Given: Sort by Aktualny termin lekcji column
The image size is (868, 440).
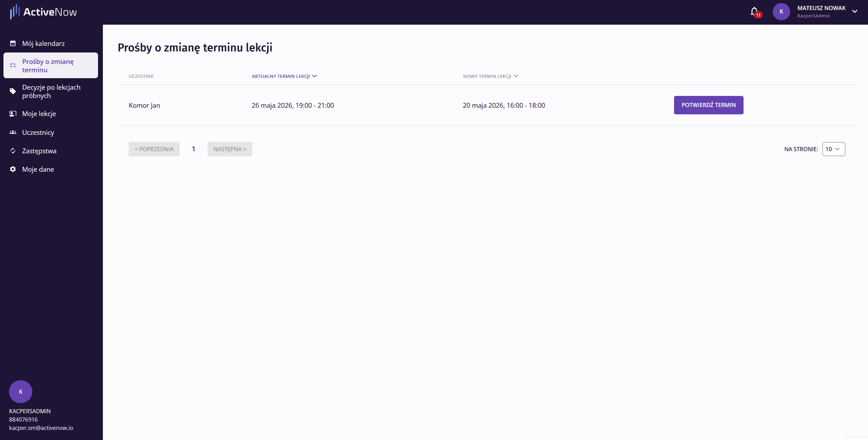Looking at the screenshot, I should tap(284, 76).
